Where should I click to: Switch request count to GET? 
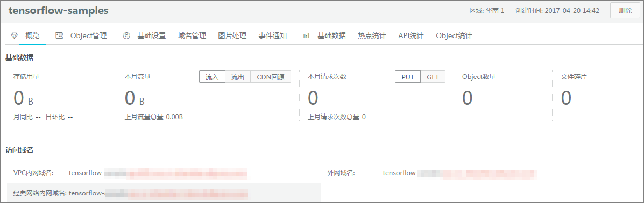[433, 77]
